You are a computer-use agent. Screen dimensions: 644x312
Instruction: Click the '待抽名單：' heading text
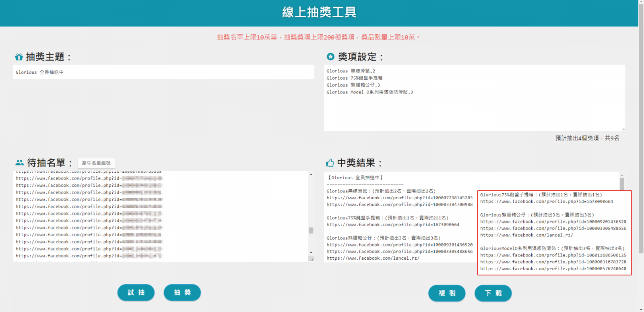pyautogui.click(x=50, y=163)
